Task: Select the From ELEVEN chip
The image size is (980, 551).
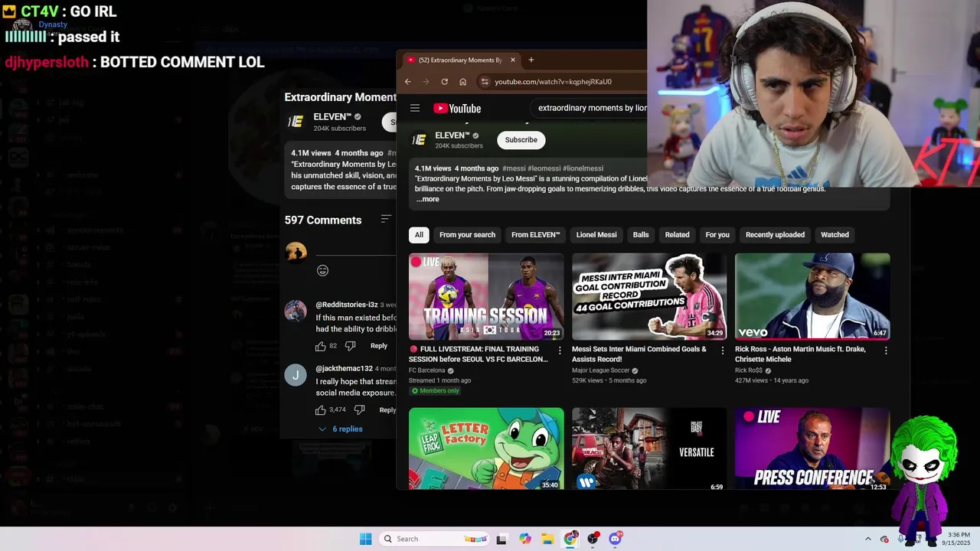Action: [536, 235]
